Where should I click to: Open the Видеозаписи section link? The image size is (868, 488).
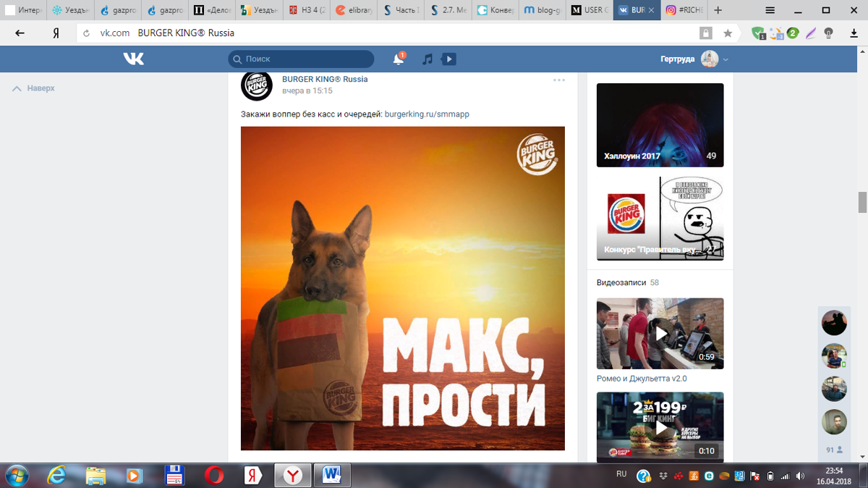tap(621, 282)
